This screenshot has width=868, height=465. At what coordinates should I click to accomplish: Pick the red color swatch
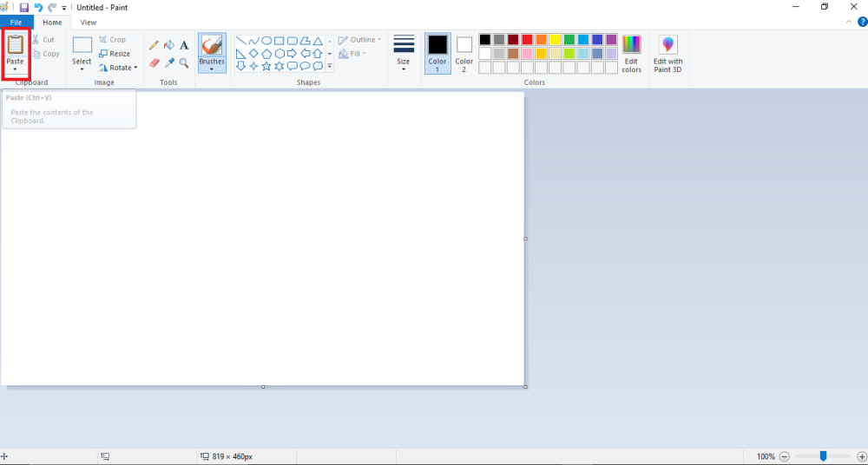[527, 40]
